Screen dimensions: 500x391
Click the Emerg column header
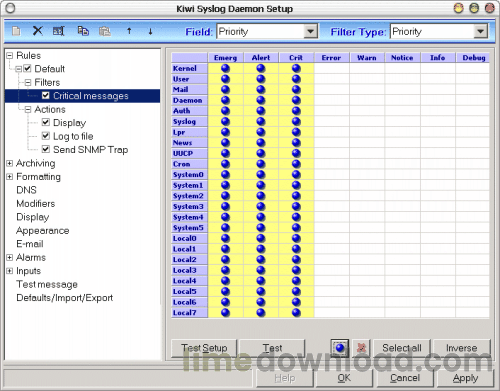(225, 58)
